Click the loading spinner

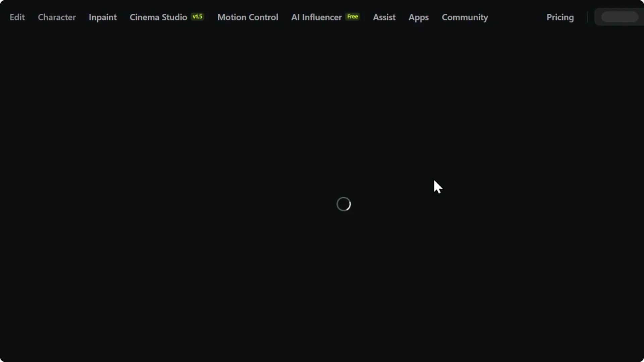343,204
